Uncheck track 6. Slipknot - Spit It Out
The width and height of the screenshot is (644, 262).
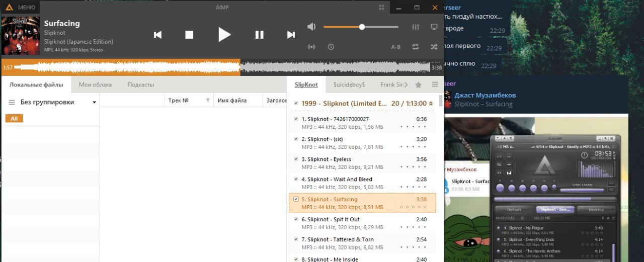point(296,219)
